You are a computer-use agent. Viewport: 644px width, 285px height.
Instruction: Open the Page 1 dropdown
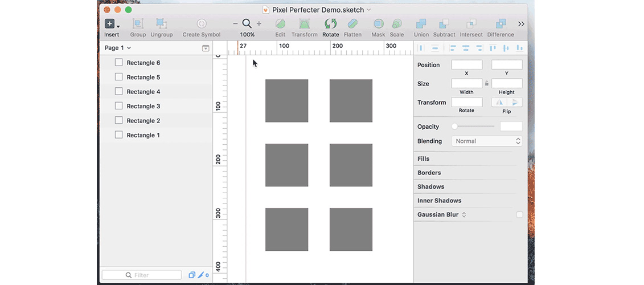pos(118,48)
